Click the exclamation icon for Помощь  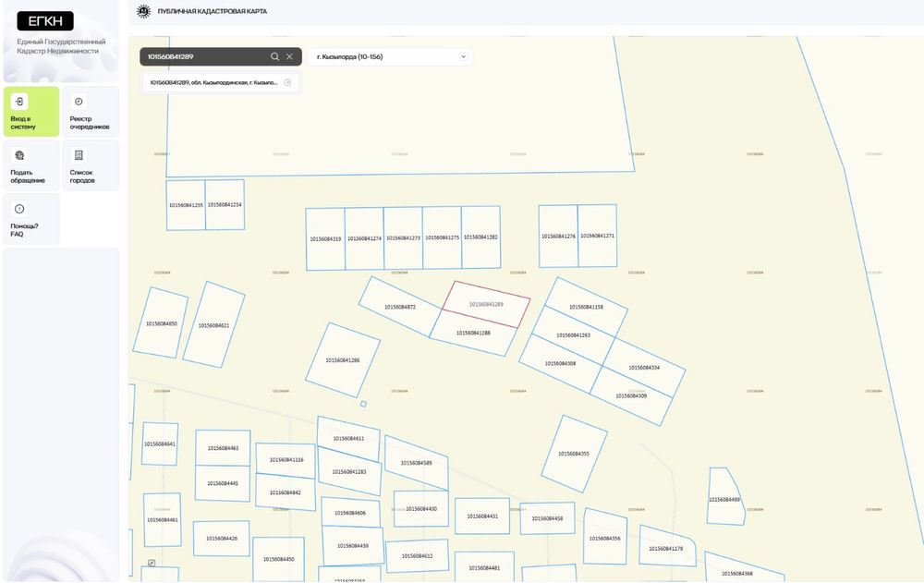pyautogui.click(x=19, y=209)
